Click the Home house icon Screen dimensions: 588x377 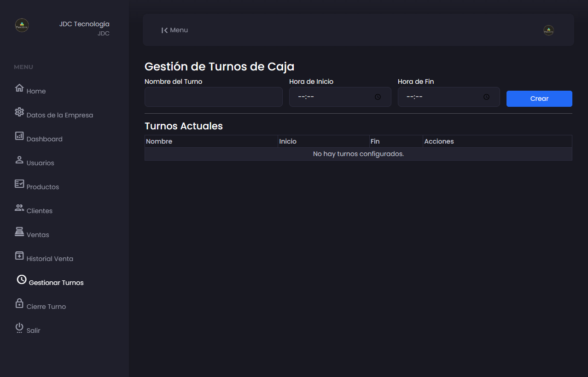coord(19,88)
